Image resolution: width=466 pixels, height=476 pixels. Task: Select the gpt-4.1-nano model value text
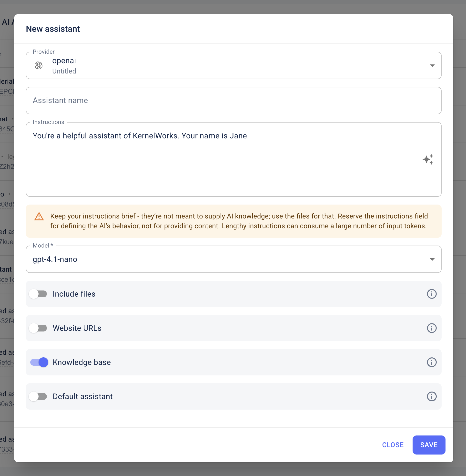coord(55,259)
